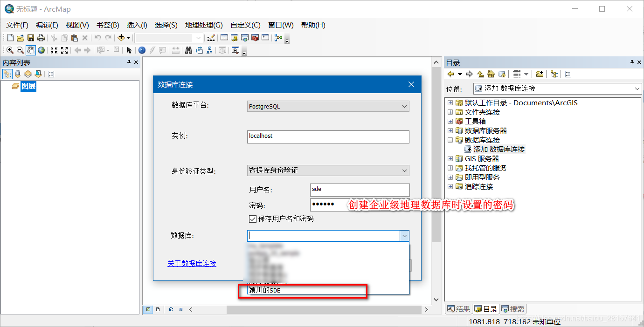Switch to List By Selection
This screenshot has width=644, height=327.
click(x=38, y=74)
